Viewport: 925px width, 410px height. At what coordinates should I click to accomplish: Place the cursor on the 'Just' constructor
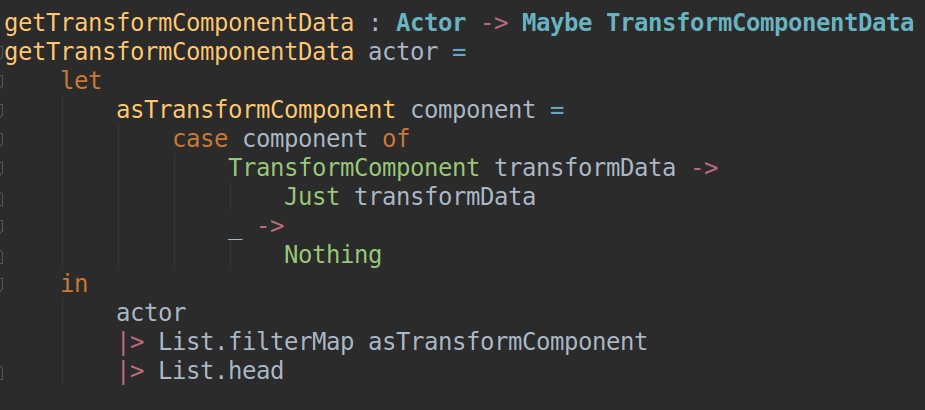[312, 196]
